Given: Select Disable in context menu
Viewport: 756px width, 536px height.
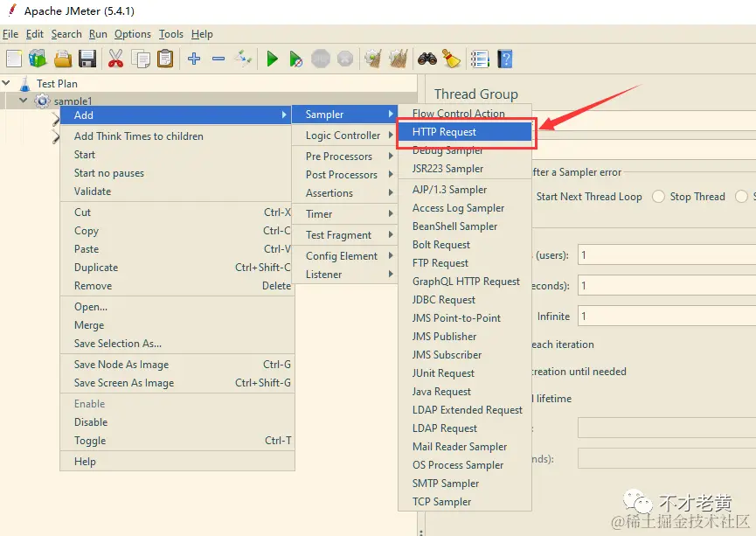Looking at the screenshot, I should pyautogui.click(x=177, y=422).
